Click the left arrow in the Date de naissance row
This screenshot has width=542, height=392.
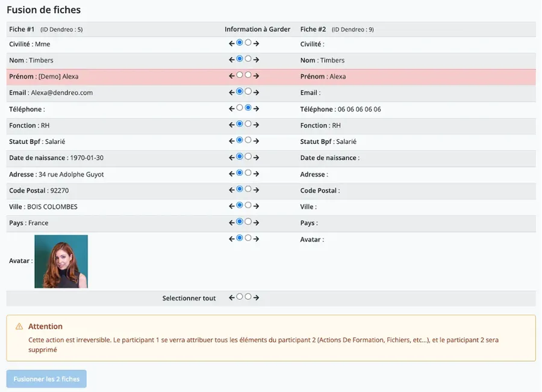[x=232, y=158]
